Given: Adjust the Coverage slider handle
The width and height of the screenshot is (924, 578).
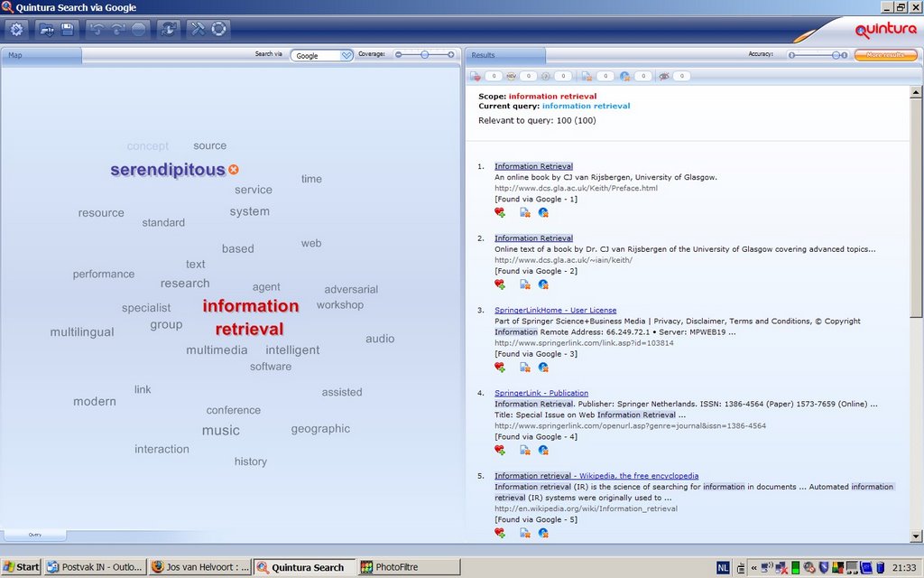Looking at the screenshot, I should click(x=424, y=54).
